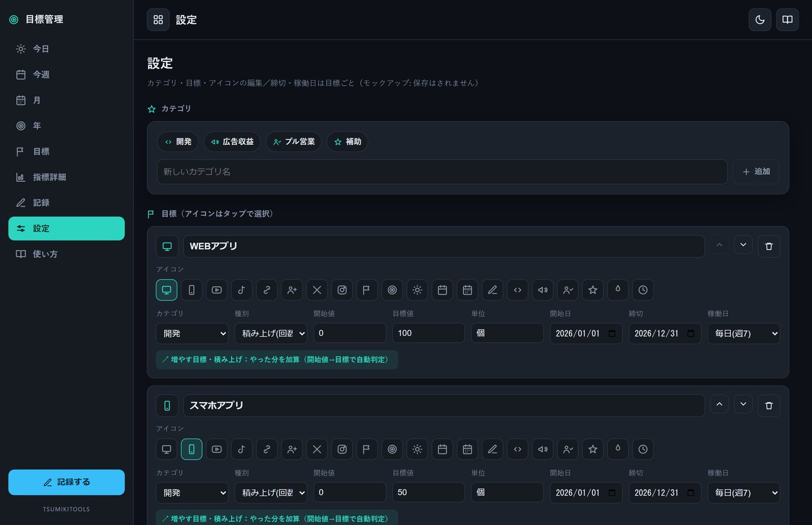
Task: Open the guide via book icon in header
Action: click(x=787, y=20)
